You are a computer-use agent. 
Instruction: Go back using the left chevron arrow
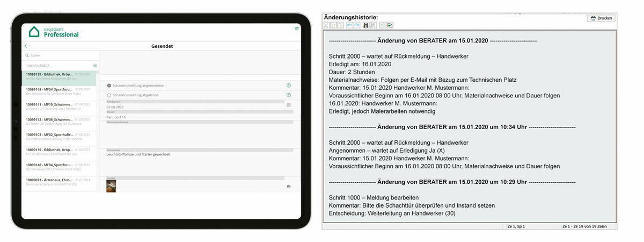[x=26, y=46]
